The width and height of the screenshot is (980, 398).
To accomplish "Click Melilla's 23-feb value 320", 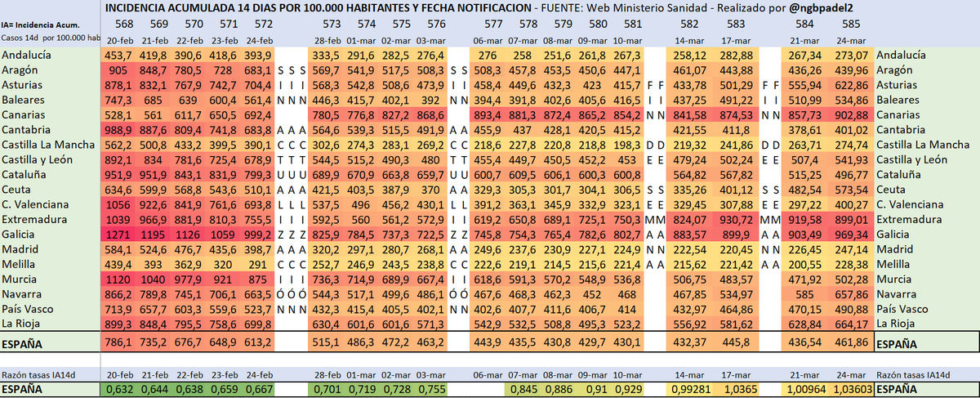I will [x=223, y=264].
